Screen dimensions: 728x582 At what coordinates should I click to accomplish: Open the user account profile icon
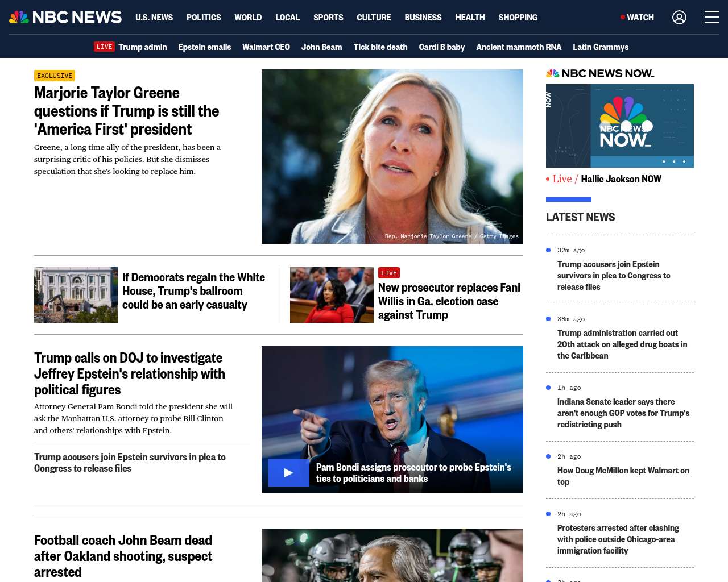[679, 18]
